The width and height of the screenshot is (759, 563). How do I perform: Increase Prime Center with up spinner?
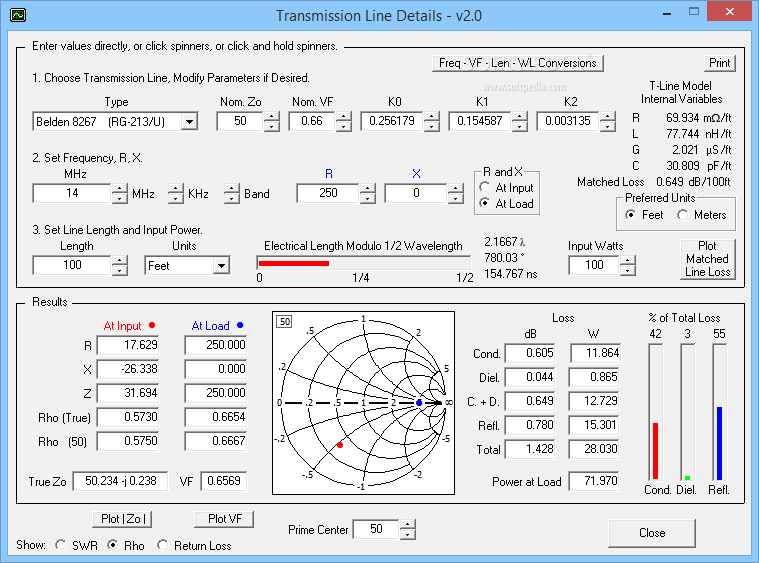click(408, 524)
